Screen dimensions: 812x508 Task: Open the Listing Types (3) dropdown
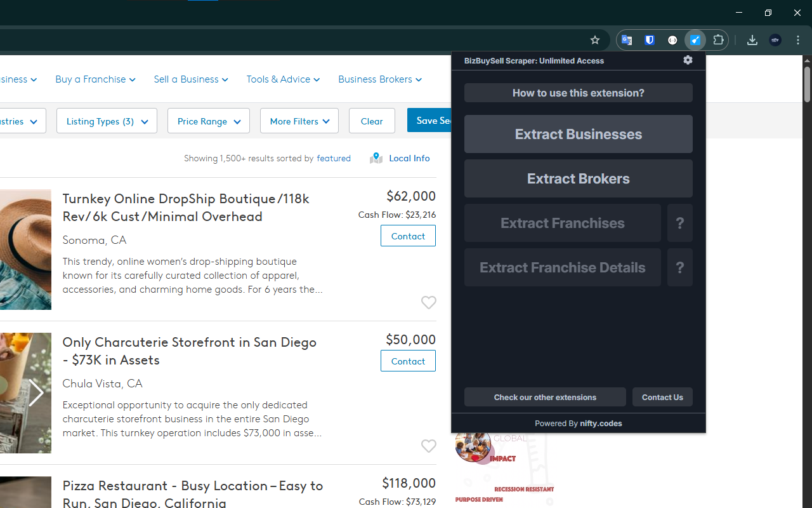click(x=107, y=121)
